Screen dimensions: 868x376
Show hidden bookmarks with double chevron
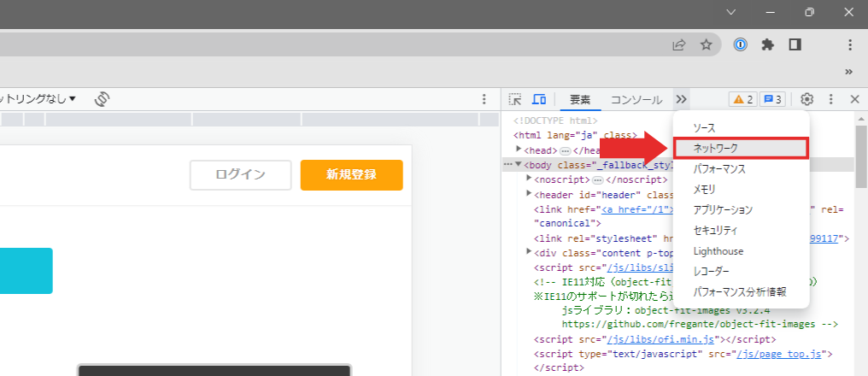[848, 72]
